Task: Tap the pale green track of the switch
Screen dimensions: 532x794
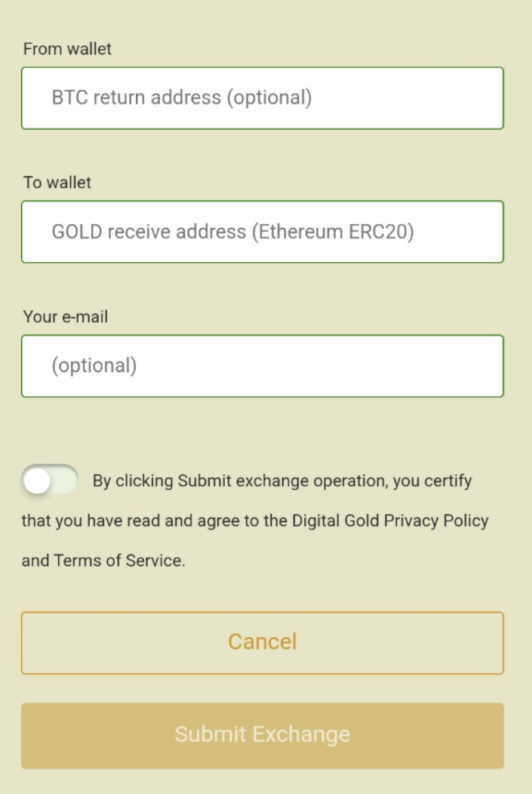Action: pyautogui.click(x=65, y=481)
